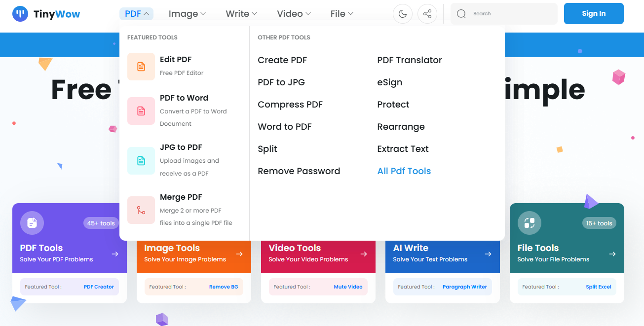Click the AI Write card heading
The image size is (644, 326).
(411, 248)
